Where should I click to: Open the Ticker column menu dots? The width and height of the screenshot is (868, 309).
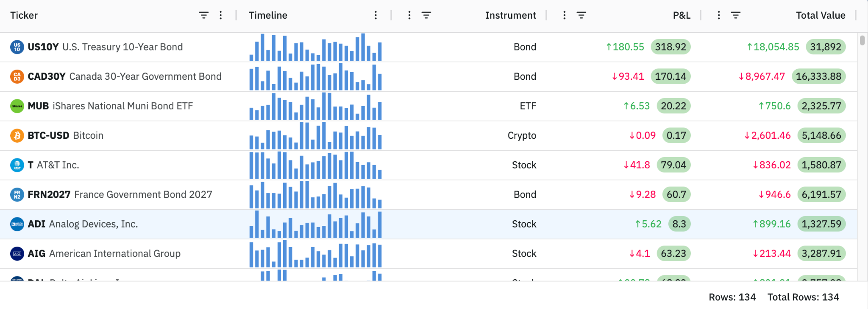(221, 15)
